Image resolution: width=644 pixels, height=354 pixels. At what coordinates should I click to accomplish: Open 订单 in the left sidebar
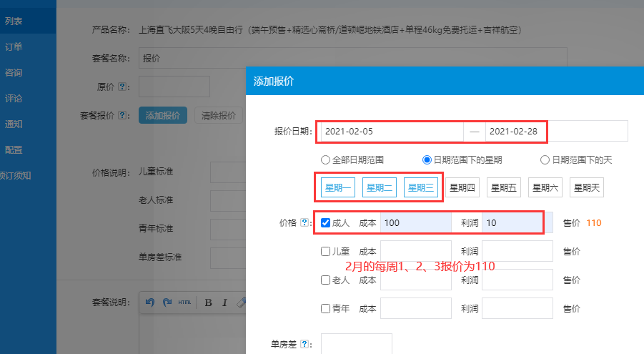(x=14, y=47)
